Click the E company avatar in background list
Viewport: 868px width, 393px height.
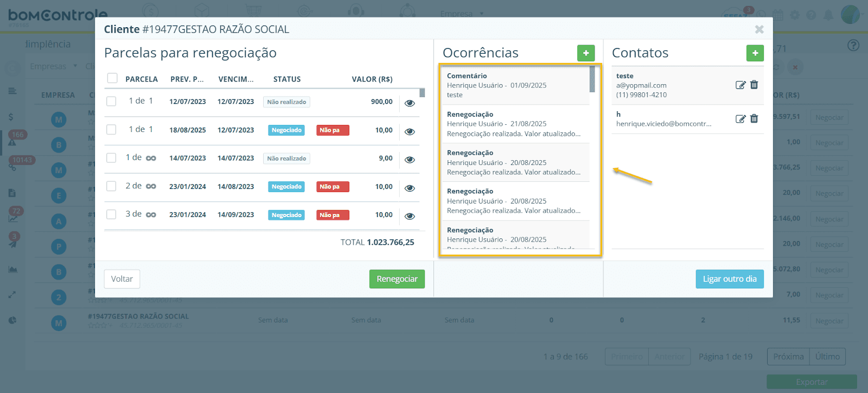59,195
